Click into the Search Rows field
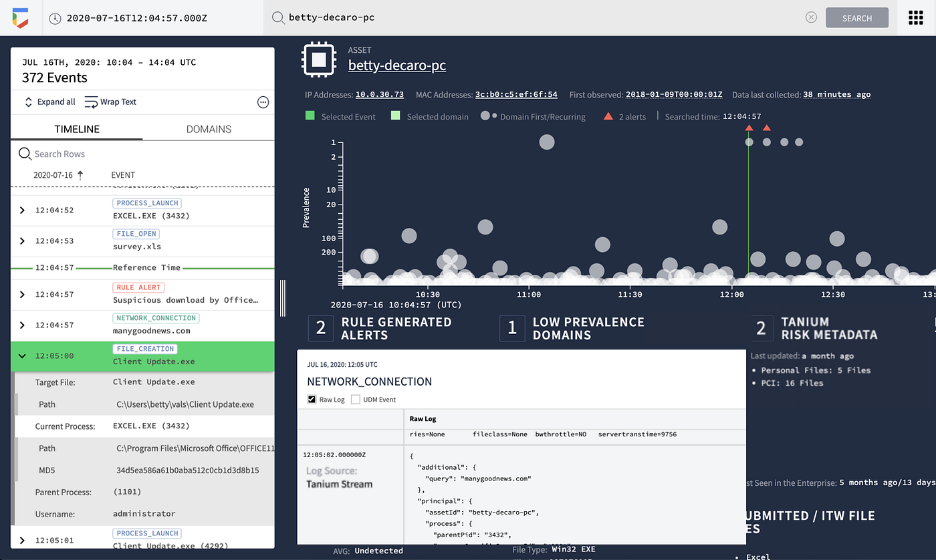The height and width of the screenshot is (560, 936). 142,154
